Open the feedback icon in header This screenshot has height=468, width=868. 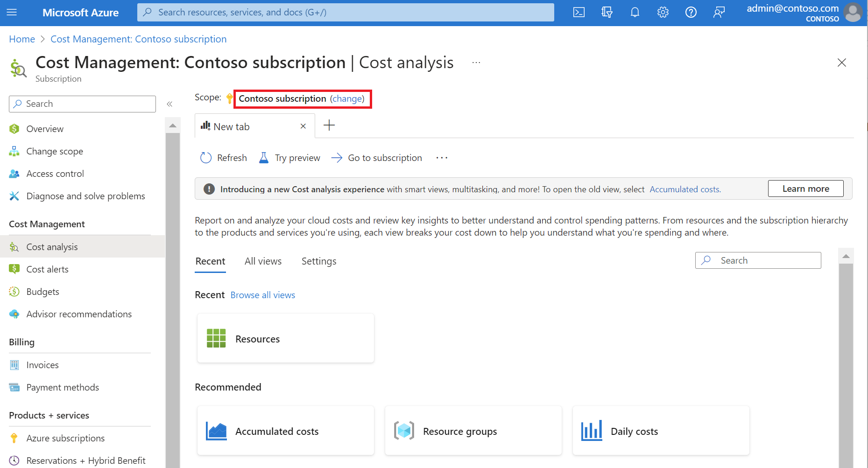coord(719,13)
